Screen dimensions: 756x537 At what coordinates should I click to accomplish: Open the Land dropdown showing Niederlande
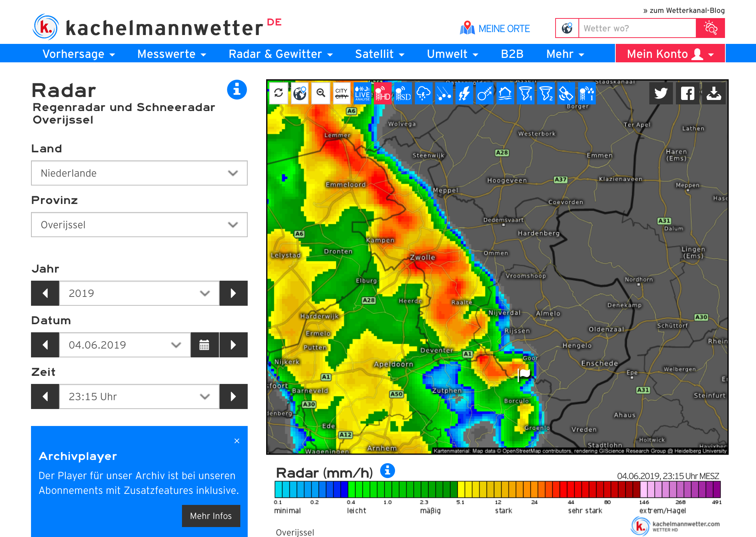[139, 173]
